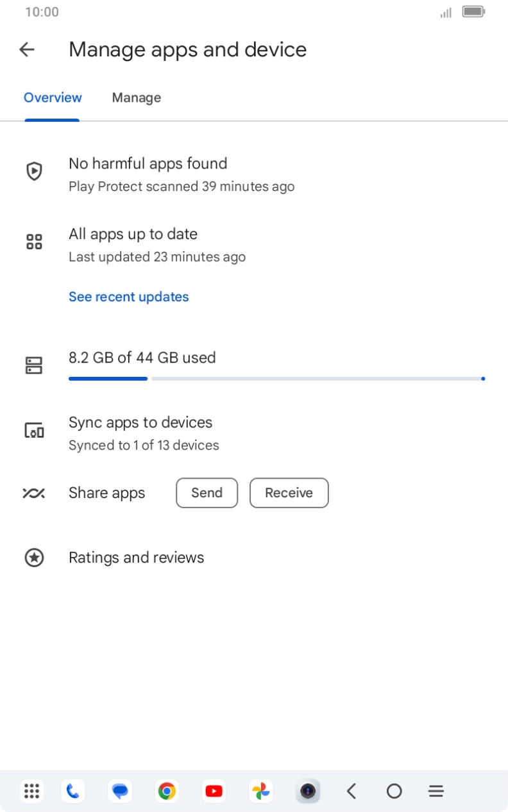Tap the storage usage progress bar
This screenshot has height=812, width=508.
click(276, 379)
